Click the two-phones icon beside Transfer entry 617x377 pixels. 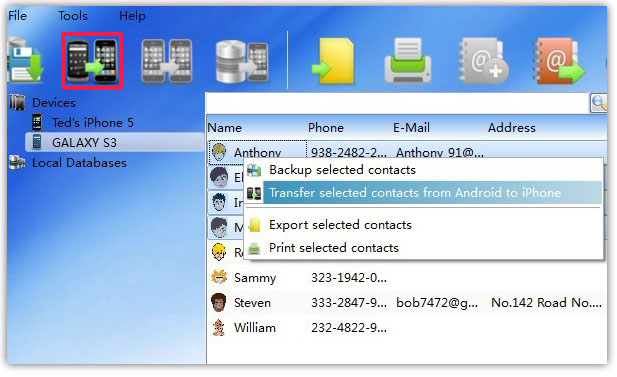pos(254,193)
